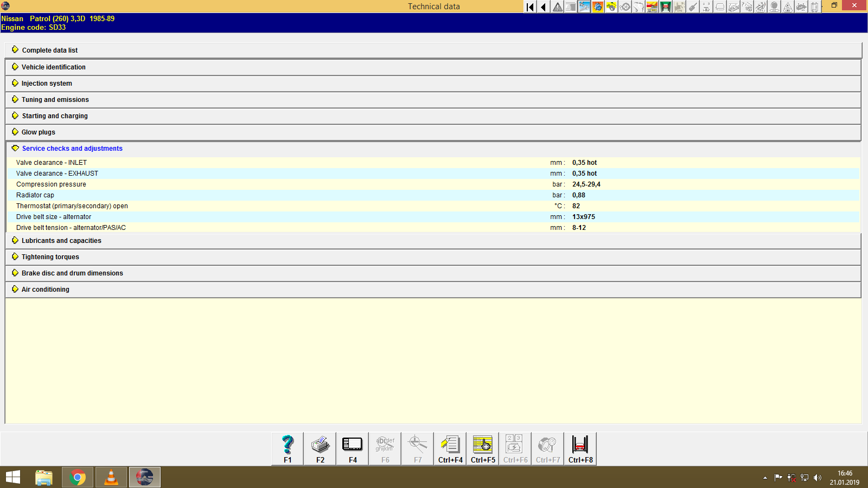Expand the Tightening torques section

(x=49, y=256)
